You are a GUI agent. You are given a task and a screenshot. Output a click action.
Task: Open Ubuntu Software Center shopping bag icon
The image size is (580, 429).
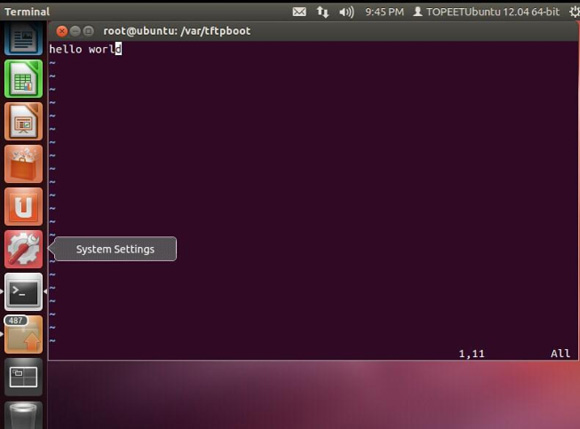pos(23,164)
